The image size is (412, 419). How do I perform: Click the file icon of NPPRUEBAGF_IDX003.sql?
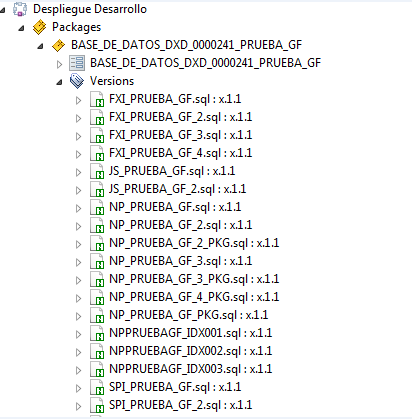[97, 369]
